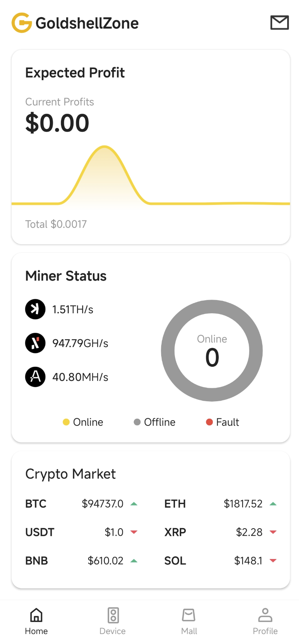This screenshot has width=299, height=644.
Task: Open the XRP price entry
Action: [x=221, y=532]
